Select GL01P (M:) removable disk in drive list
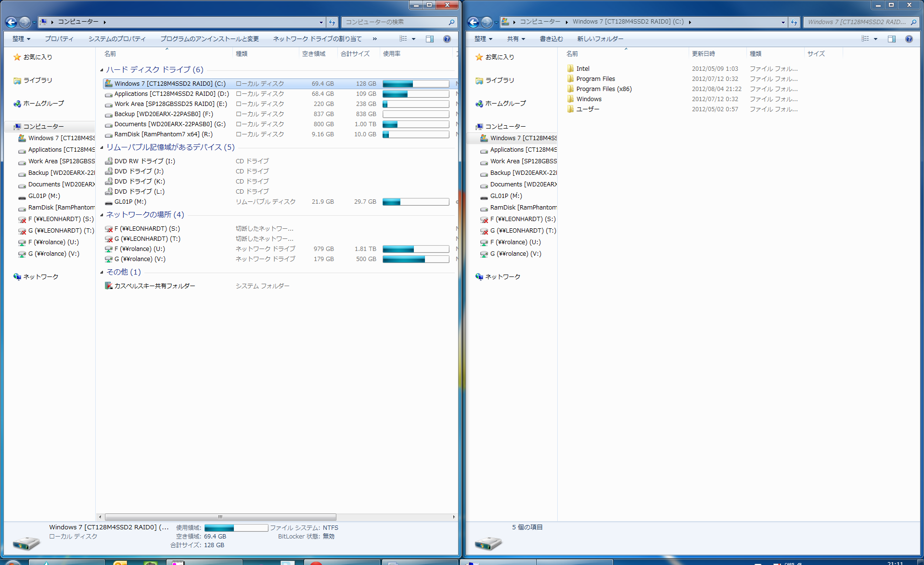924x565 pixels. click(x=130, y=201)
